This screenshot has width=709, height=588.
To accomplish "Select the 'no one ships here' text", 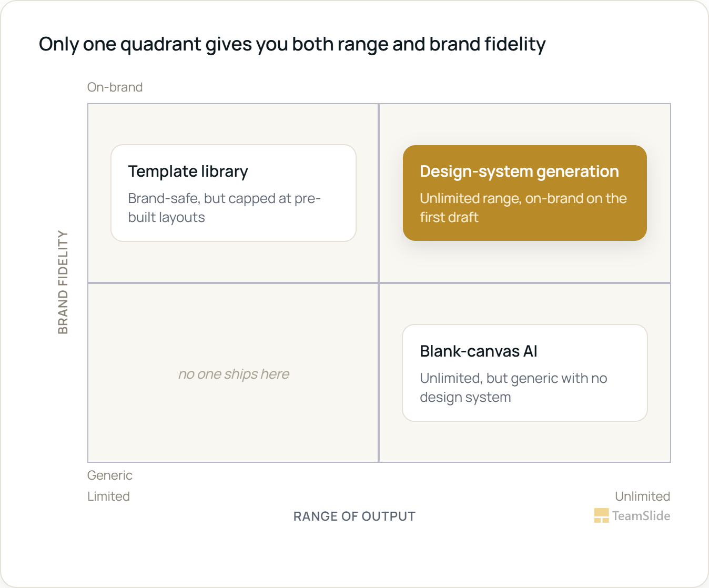I will coord(234,374).
